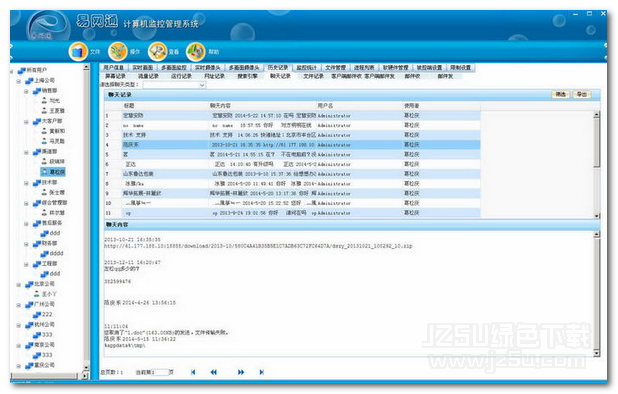The image size is (618, 394).
Task: Collapse the 销售部 tree node
Action: point(26,91)
